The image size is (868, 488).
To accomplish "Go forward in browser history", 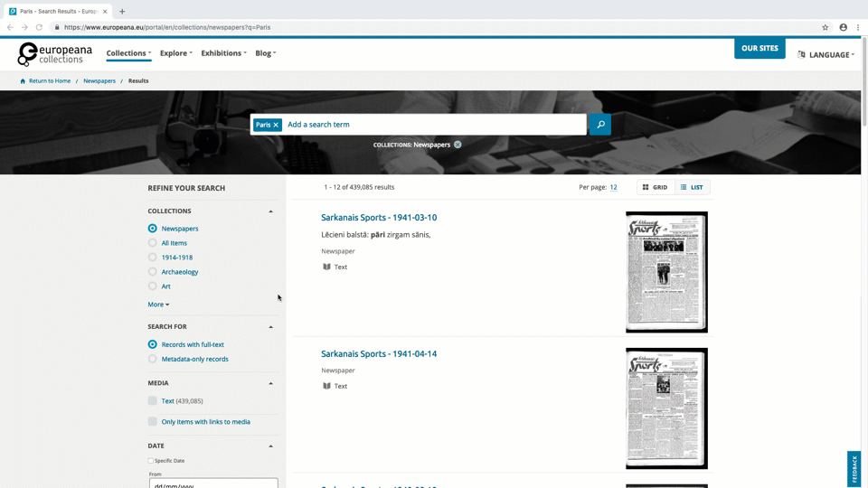I will pyautogui.click(x=24, y=27).
